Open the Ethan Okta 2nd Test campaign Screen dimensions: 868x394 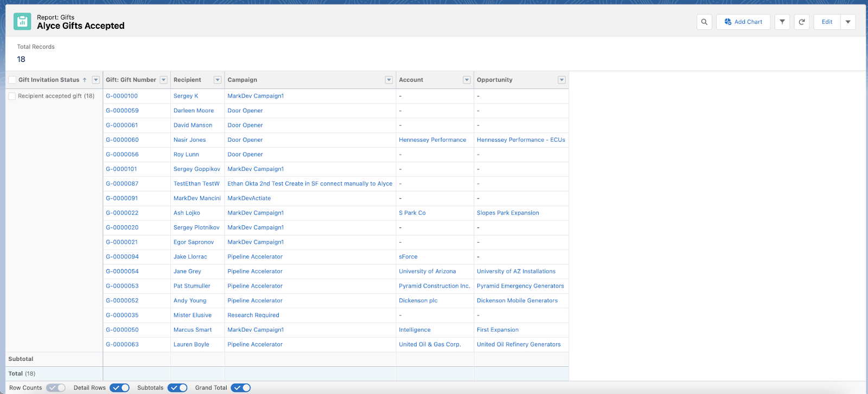(x=310, y=184)
